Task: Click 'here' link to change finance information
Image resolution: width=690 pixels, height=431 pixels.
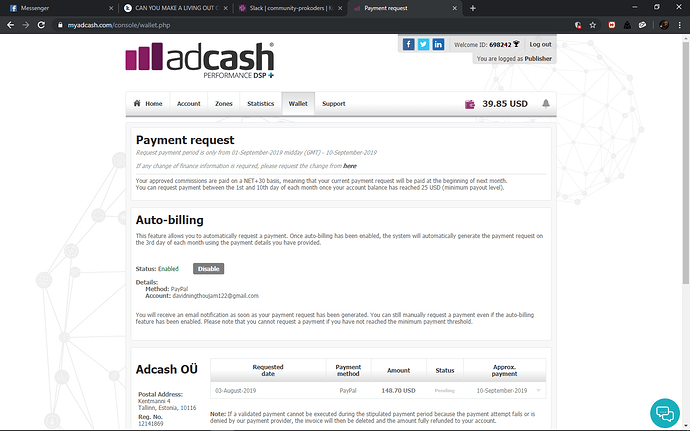Action: coord(350,166)
